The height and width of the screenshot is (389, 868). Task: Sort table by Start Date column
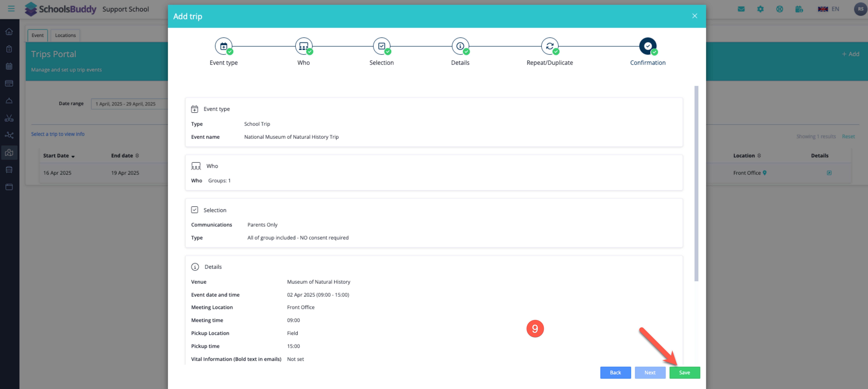[x=59, y=156]
